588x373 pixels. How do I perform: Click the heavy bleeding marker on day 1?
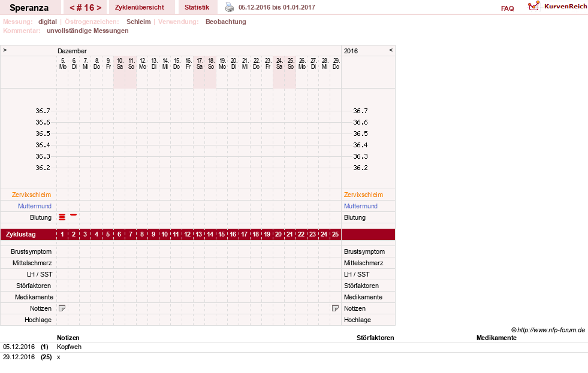click(x=62, y=217)
